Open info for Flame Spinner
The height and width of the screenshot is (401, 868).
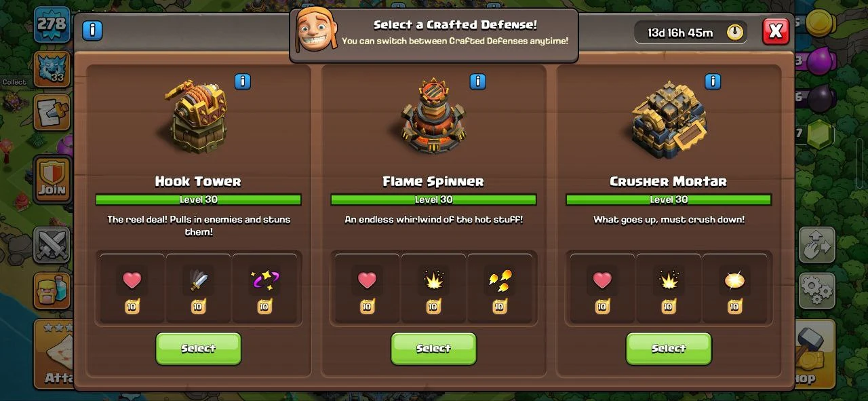(478, 82)
